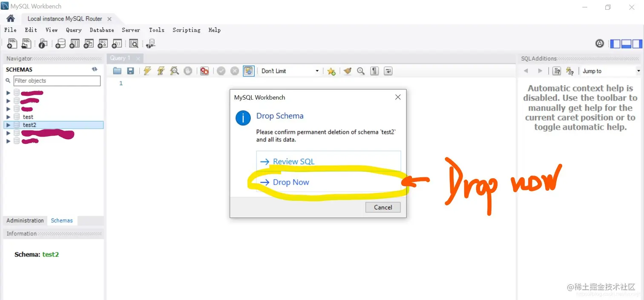Close the Query 1 tab
644x300 pixels.
138,58
